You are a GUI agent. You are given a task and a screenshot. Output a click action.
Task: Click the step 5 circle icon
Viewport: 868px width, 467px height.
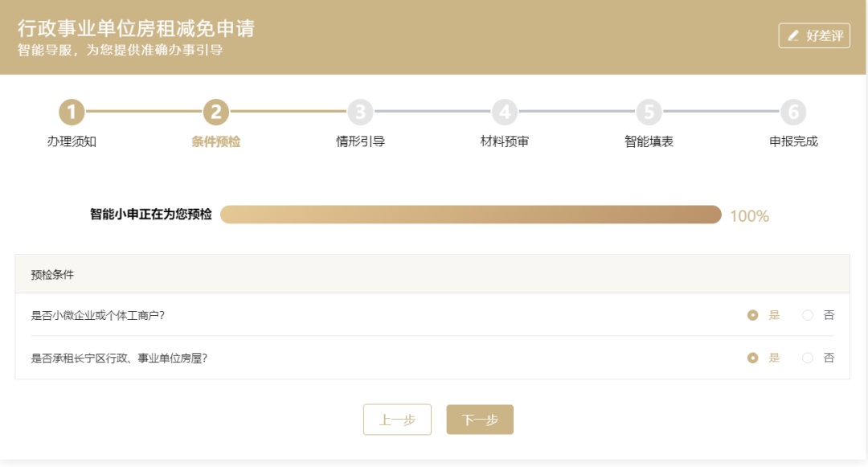649,112
